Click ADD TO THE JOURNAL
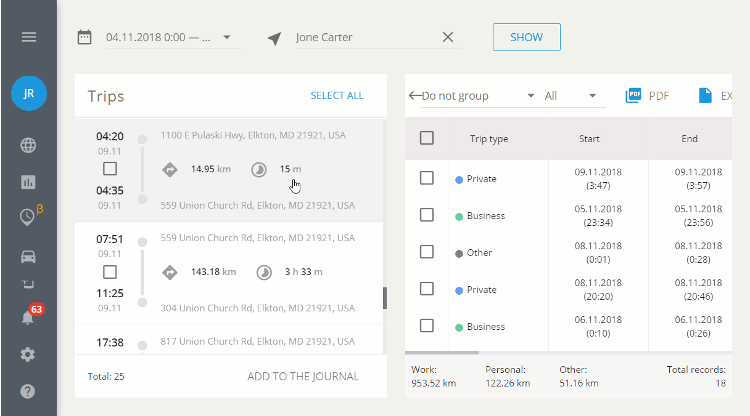This screenshot has height=416, width=750. [303, 376]
